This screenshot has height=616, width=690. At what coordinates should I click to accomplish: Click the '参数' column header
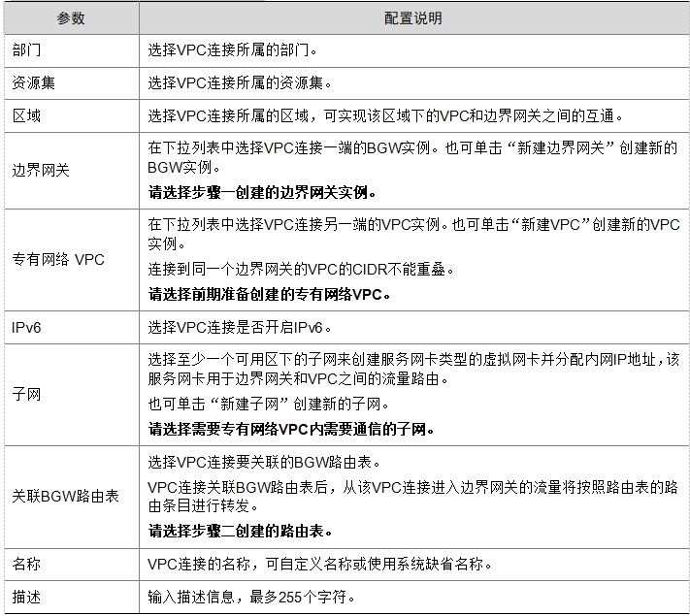tap(71, 18)
